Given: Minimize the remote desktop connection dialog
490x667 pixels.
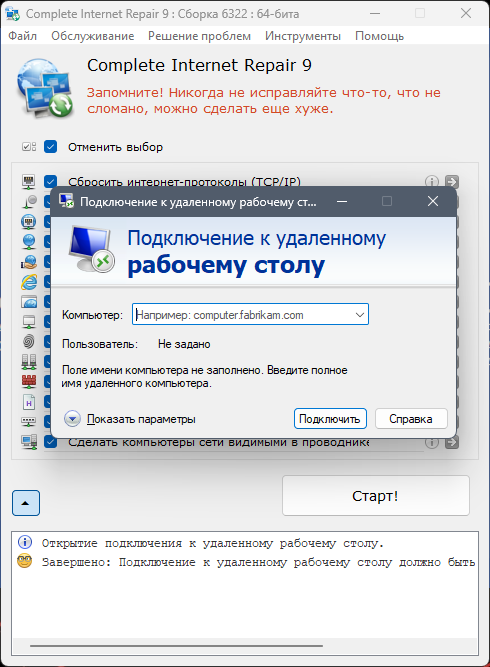Looking at the screenshot, I should pyautogui.click(x=342, y=201).
